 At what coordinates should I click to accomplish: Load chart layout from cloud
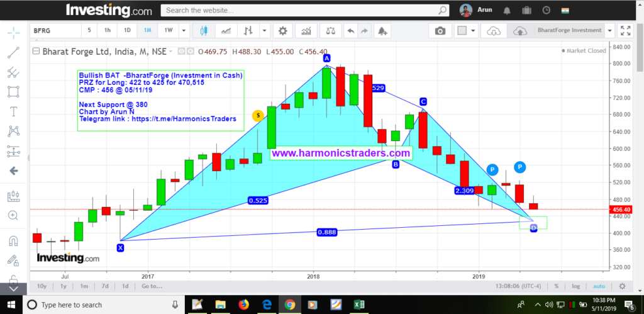494,31
